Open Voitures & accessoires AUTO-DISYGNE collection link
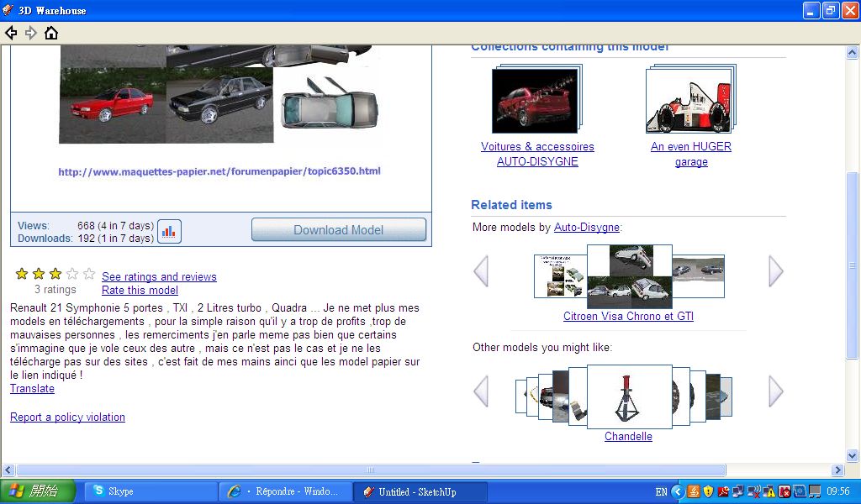Image resolution: width=861 pixels, height=504 pixels. point(537,154)
